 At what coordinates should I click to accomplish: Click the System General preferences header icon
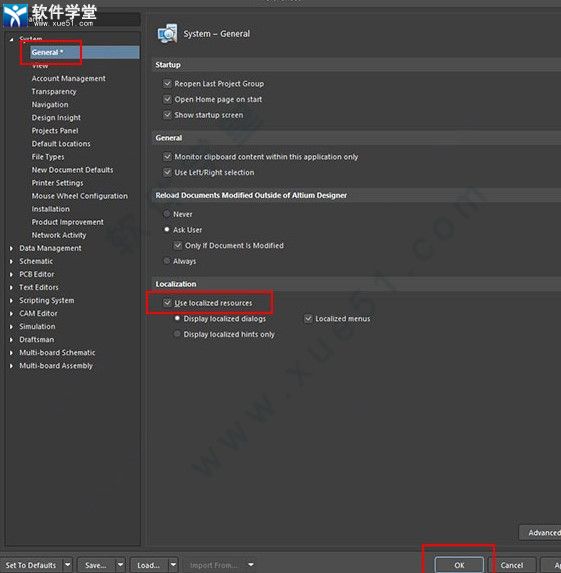[x=167, y=34]
